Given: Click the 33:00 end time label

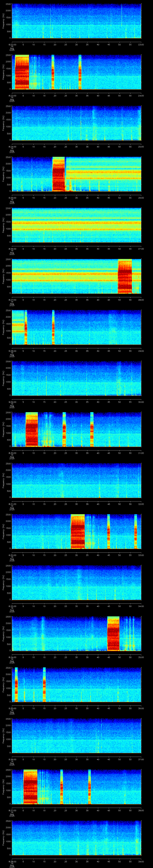Looking at the screenshot, I should point(141,555).
